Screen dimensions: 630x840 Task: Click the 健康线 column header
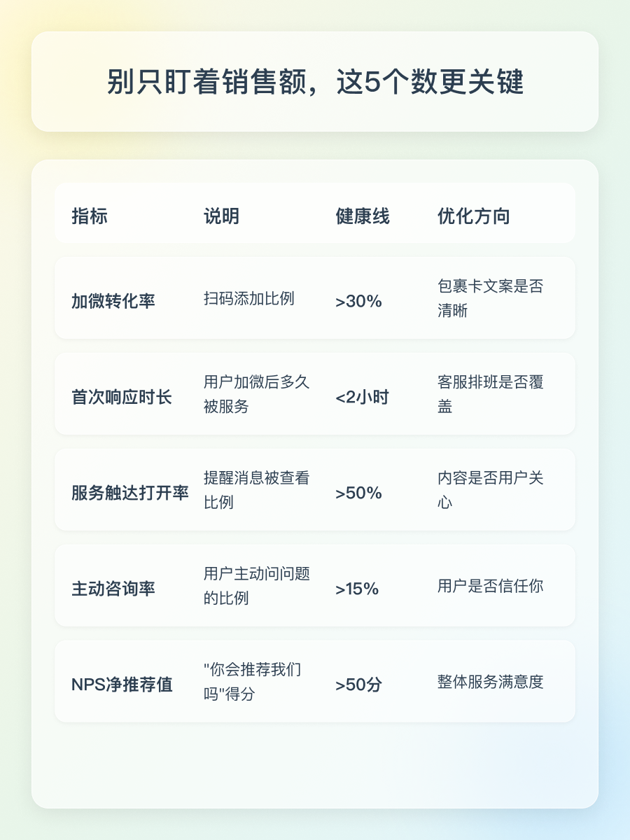363,216
